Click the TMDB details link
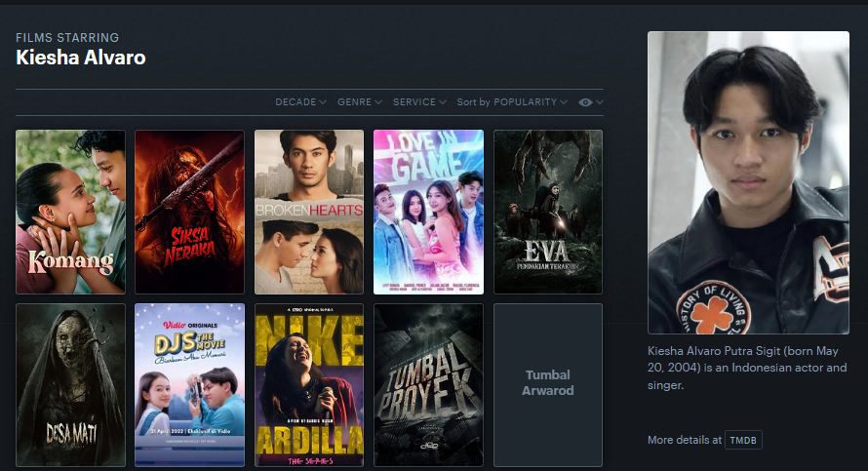The height and width of the screenshot is (471, 868). [743, 440]
